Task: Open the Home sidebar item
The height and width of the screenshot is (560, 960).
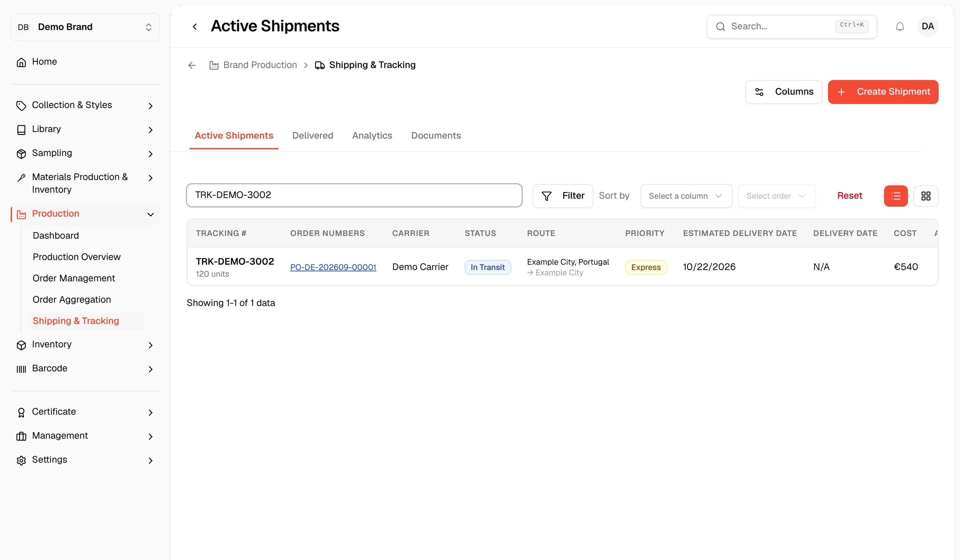Action: [85, 62]
